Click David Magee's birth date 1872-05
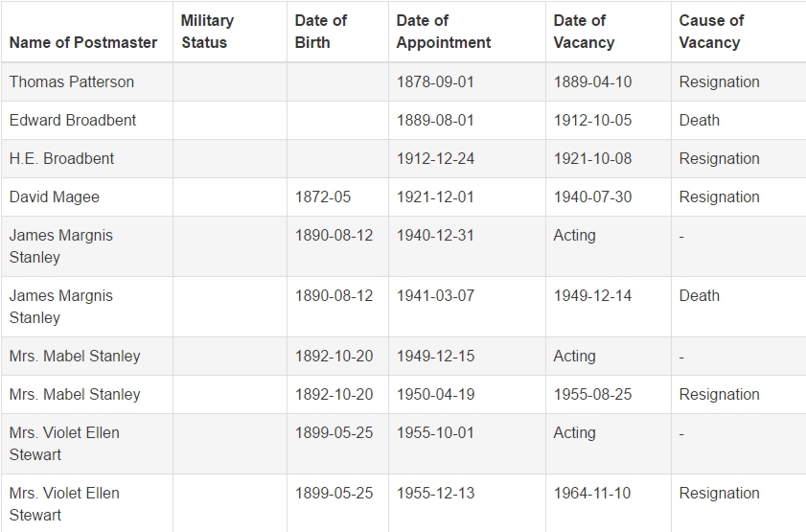The height and width of the screenshot is (532, 806). coord(323,197)
